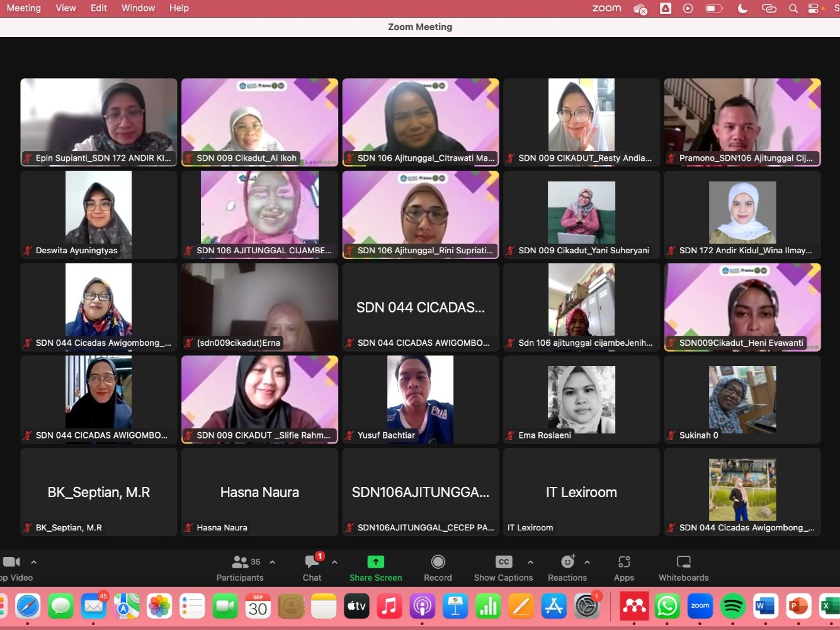Open the Window menu
The image size is (840, 630).
click(x=138, y=8)
